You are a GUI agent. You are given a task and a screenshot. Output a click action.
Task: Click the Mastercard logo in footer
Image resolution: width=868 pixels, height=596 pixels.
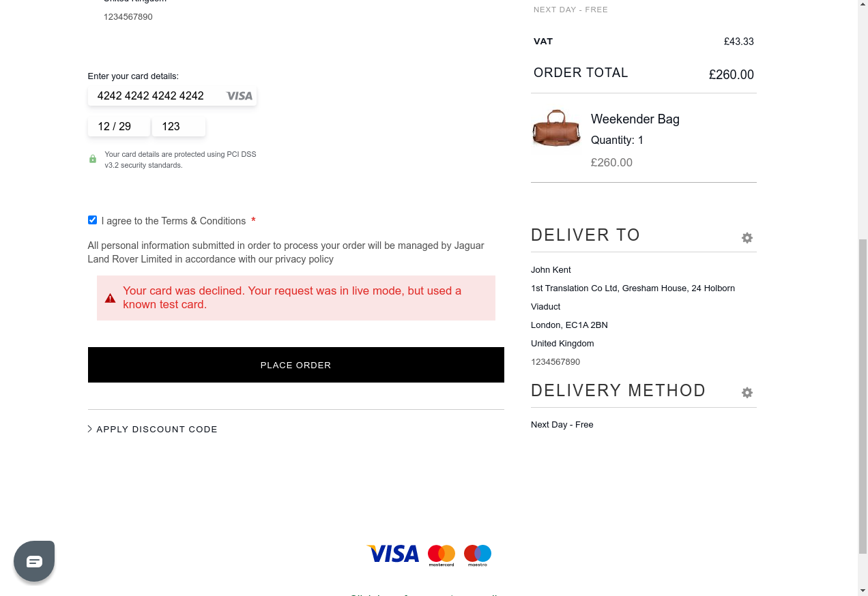(x=442, y=555)
